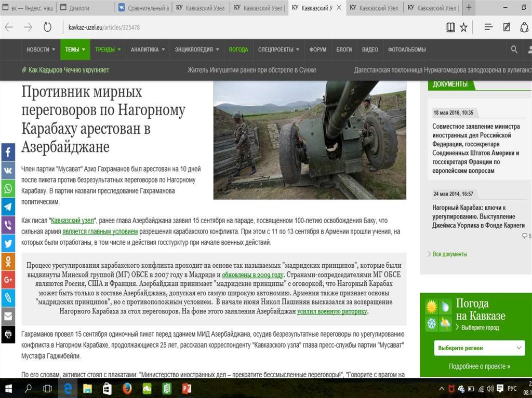532x398 pixels.
Task: Open site search with the magnifier icon
Action: click(x=514, y=49)
